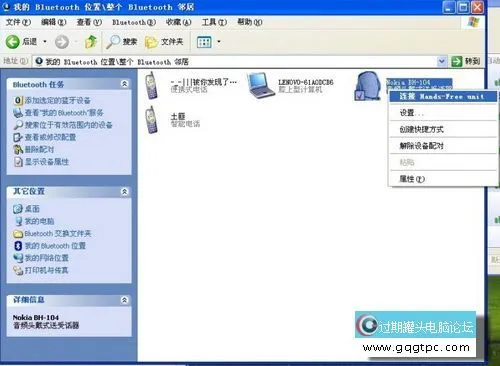The width and height of the screenshot is (500, 366).
Task: Click 添加选定的蓝牙设备 task link
Action: [x=58, y=100]
